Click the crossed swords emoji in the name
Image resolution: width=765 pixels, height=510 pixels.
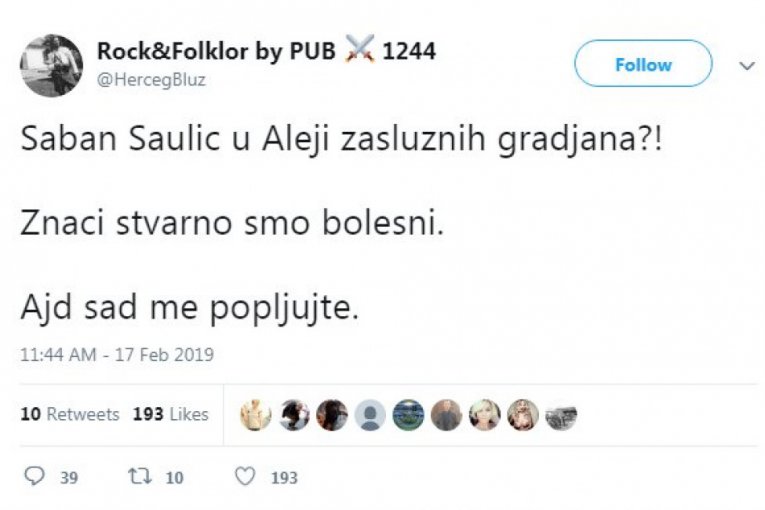[x=358, y=51]
